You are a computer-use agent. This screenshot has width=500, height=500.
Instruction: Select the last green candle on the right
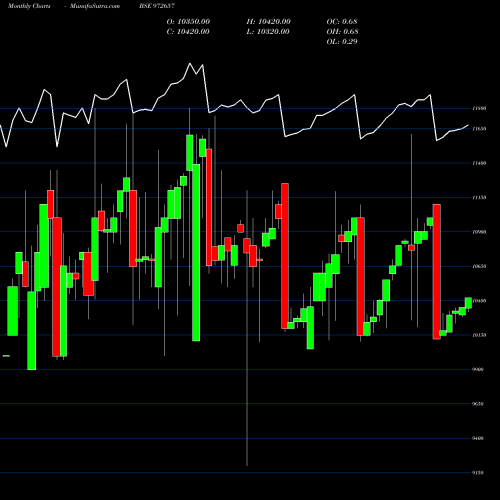tap(468, 303)
